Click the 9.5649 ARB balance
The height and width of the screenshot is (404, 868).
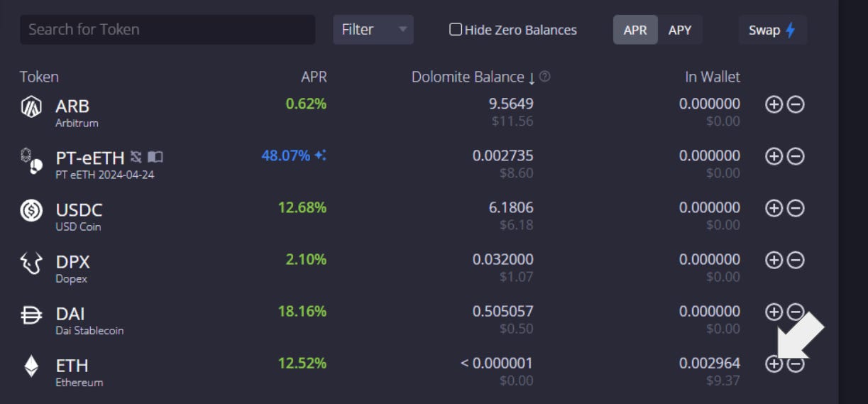[511, 104]
